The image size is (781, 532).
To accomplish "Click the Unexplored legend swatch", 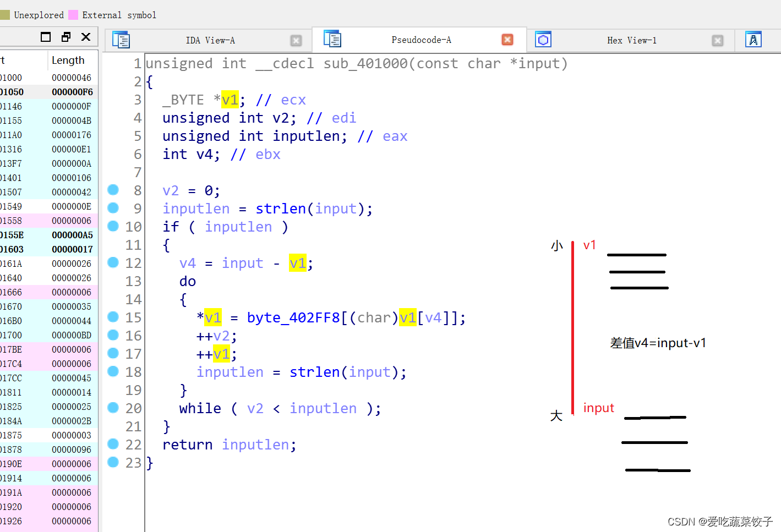I will 5,15.
